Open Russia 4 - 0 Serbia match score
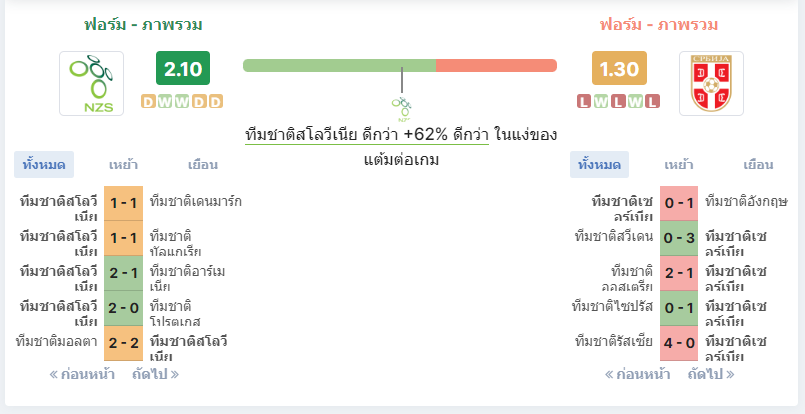This screenshot has height=414, width=805. pos(679,343)
